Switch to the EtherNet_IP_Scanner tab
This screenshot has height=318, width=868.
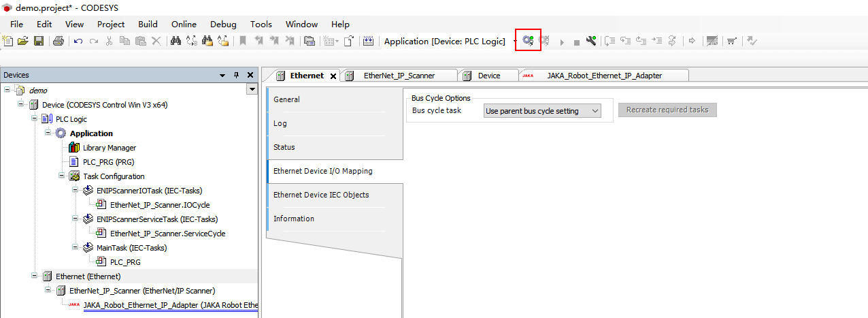click(x=399, y=76)
